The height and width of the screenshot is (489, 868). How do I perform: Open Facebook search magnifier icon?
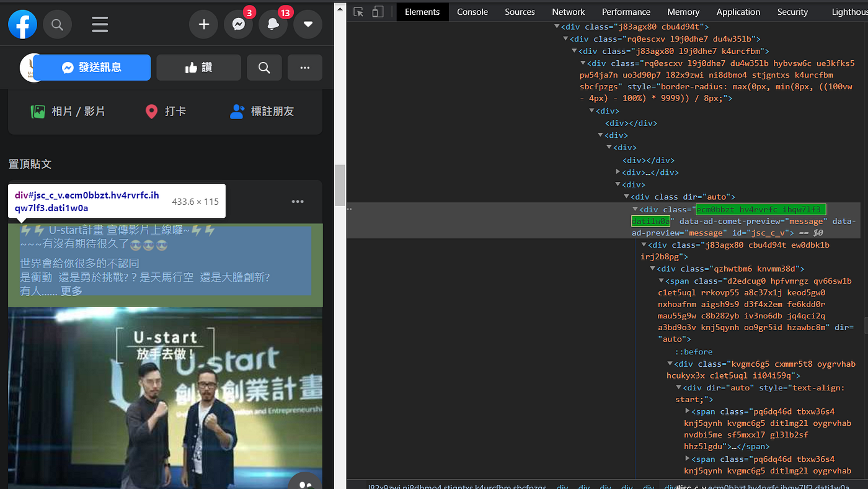(x=57, y=25)
